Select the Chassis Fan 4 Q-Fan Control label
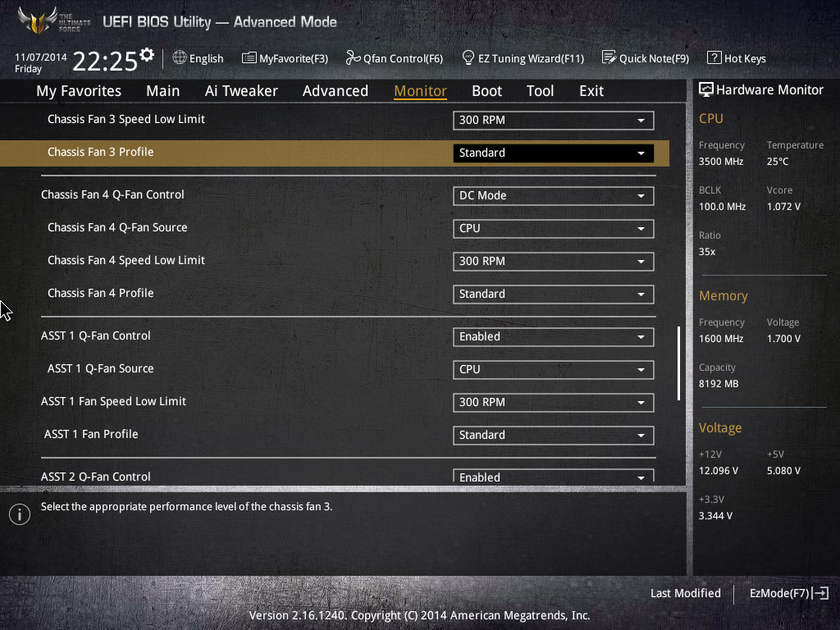The width and height of the screenshot is (840, 630). point(112,194)
